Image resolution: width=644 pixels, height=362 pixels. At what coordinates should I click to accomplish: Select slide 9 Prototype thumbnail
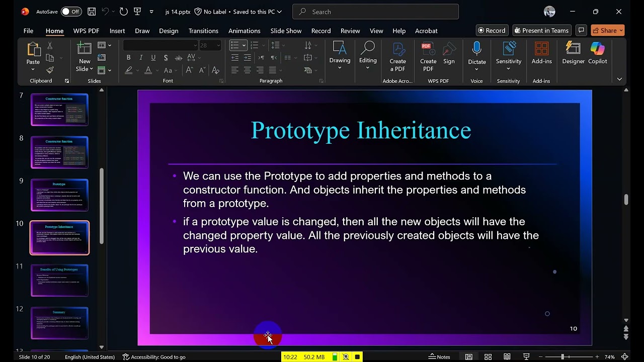coord(59,195)
